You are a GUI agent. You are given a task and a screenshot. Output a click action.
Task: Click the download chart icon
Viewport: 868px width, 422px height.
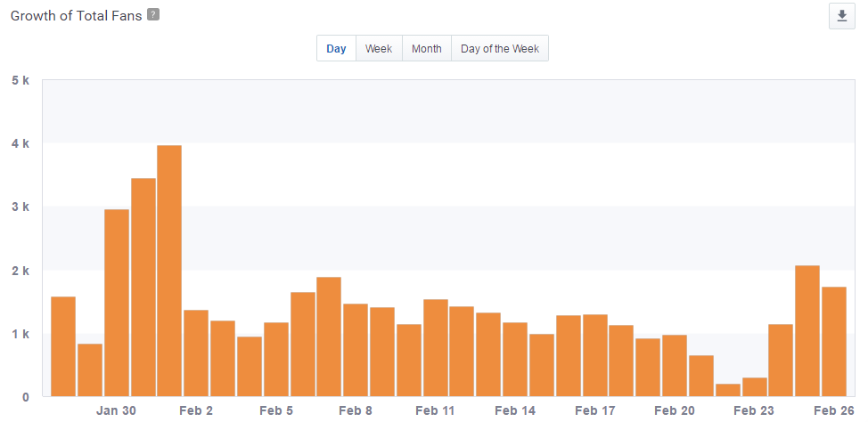(841, 16)
